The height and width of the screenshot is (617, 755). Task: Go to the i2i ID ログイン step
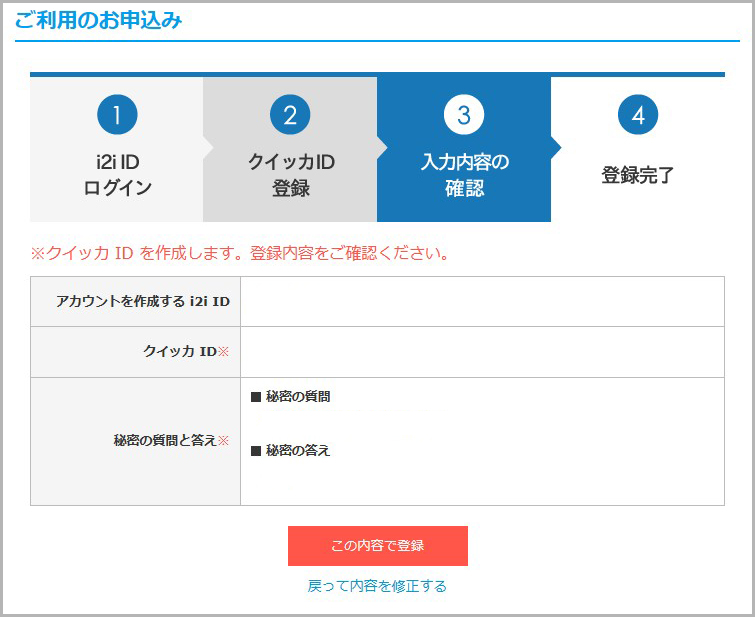pyautogui.click(x=117, y=175)
